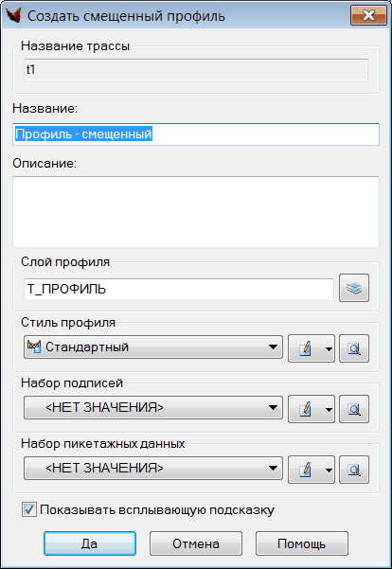Open the preview magnifier for Набор пикетажных данных
The height and width of the screenshot is (569, 392).
point(354,470)
